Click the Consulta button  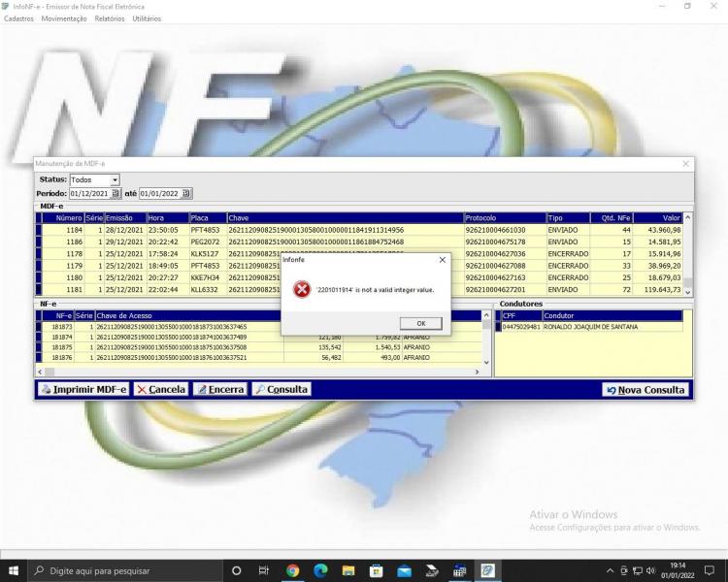281,389
